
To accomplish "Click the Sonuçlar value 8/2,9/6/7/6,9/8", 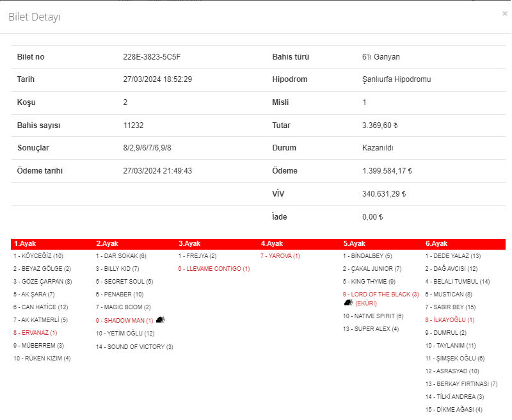I will (147, 148).
